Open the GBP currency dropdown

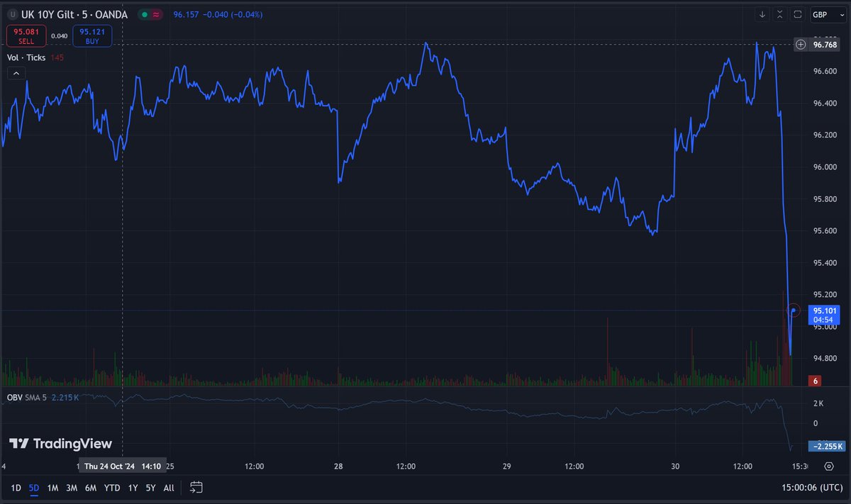tap(827, 14)
